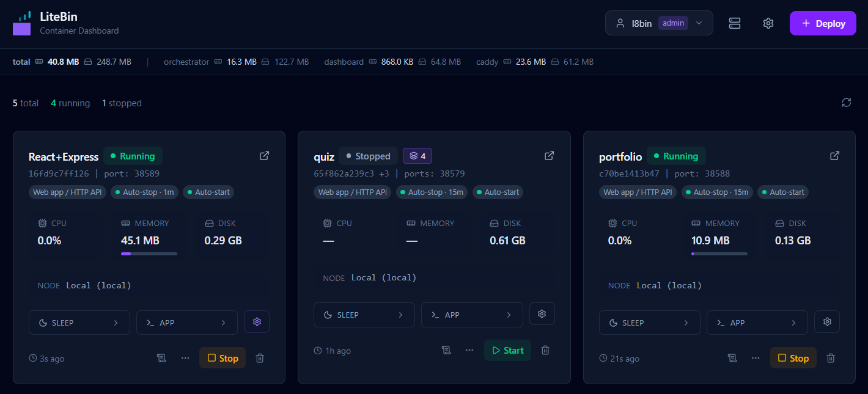Click Web app / HTTP API tag on quiz
This screenshot has height=394, width=868.
(x=353, y=192)
